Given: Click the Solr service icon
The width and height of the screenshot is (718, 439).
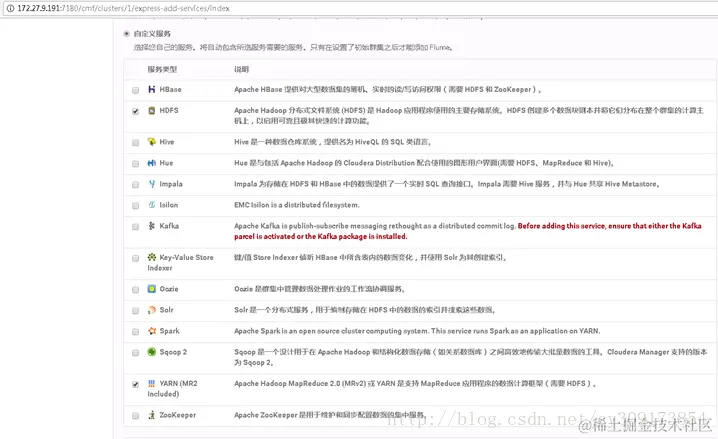Looking at the screenshot, I should click(152, 310).
